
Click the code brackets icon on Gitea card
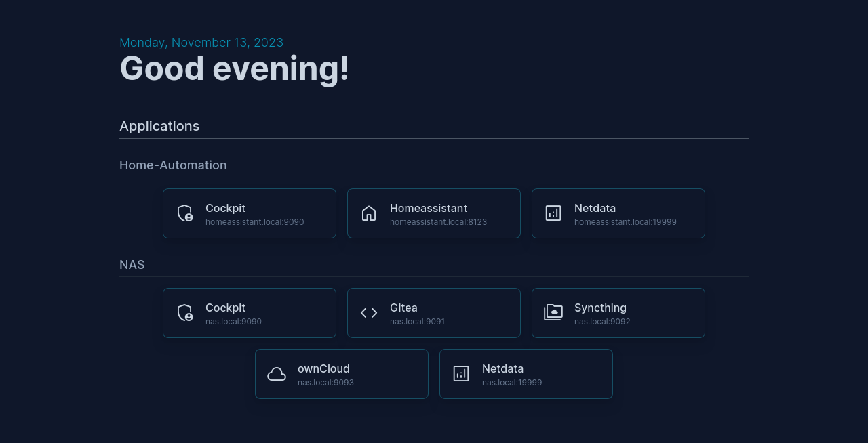pyautogui.click(x=369, y=313)
